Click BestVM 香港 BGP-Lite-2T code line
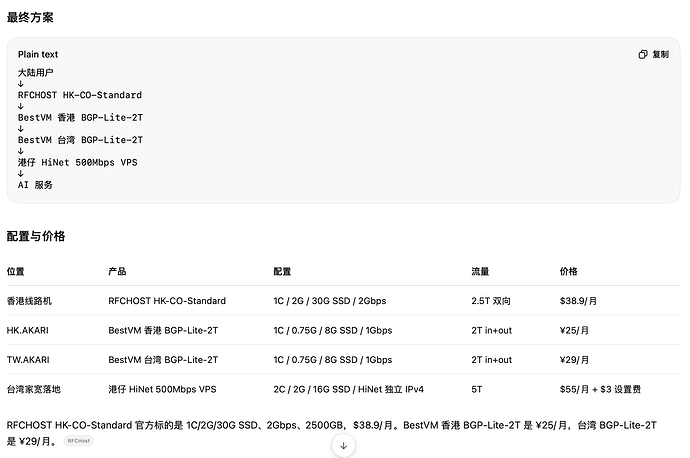Viewport: 690px width, 458px height. click(81, 117)
